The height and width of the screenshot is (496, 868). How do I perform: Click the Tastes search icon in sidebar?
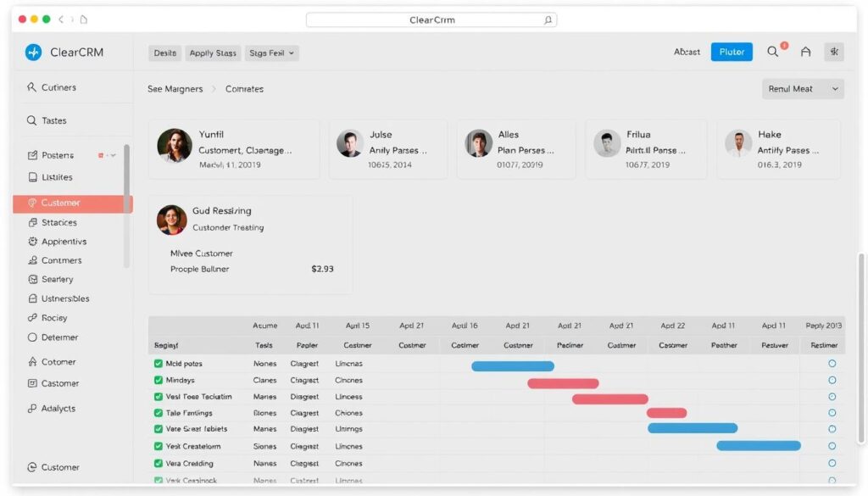tap(32, 121)
